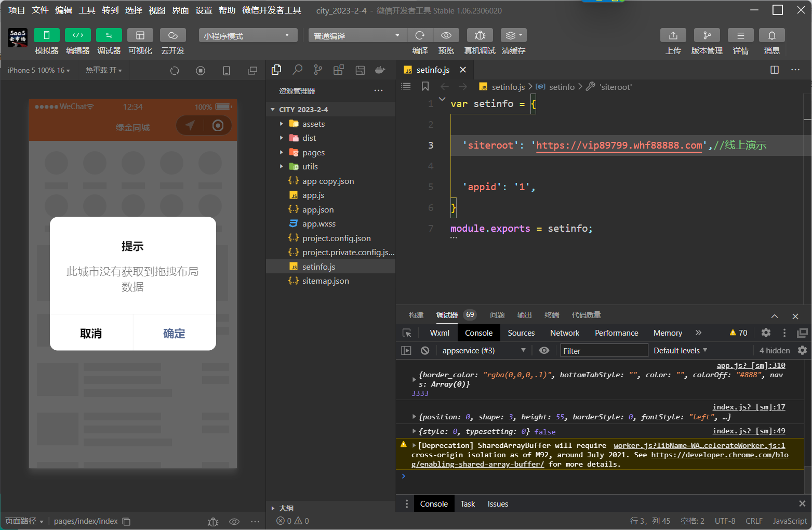Click the docker whale icon in sidebar

(x=380, y=70)
